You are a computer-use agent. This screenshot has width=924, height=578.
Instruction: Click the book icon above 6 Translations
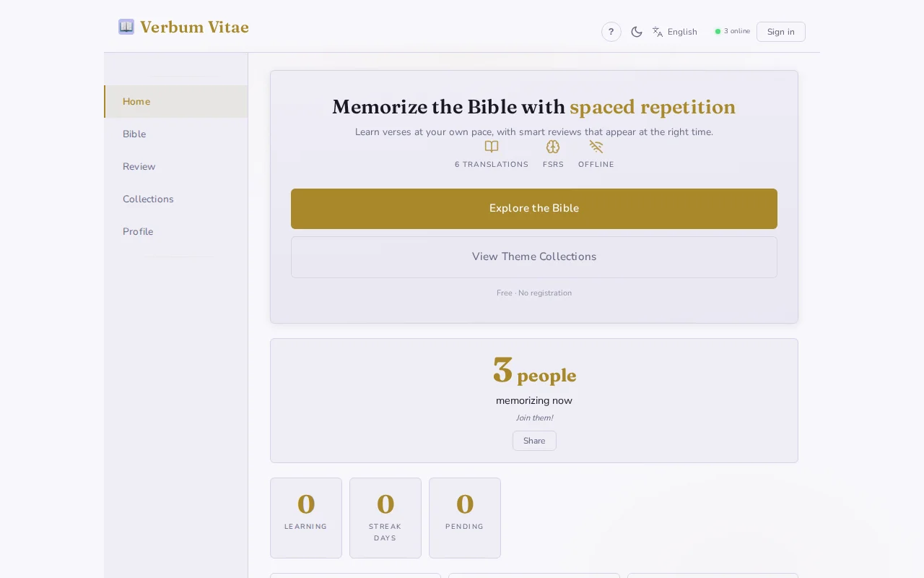point(492,147)
